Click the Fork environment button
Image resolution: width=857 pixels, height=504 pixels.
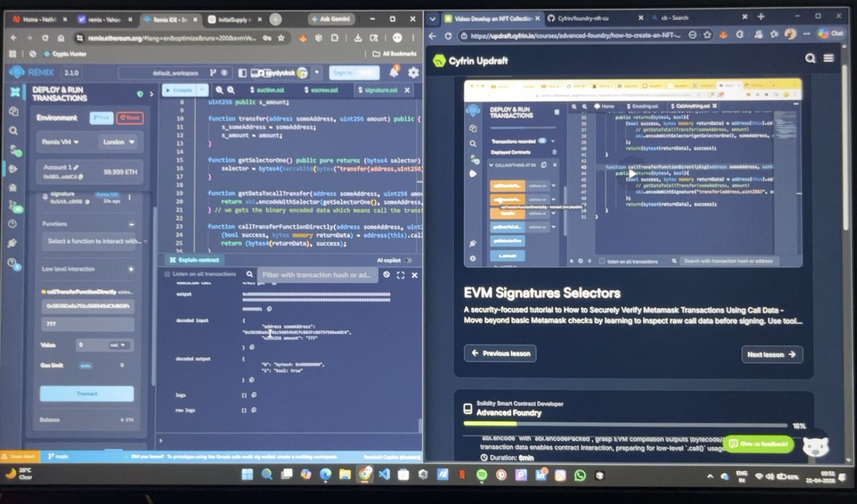[x=102, y=118]
